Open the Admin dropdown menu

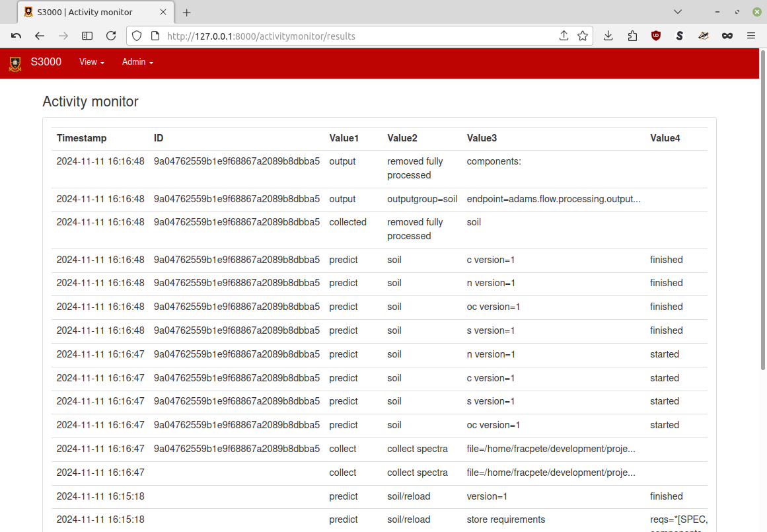(137, 62)
